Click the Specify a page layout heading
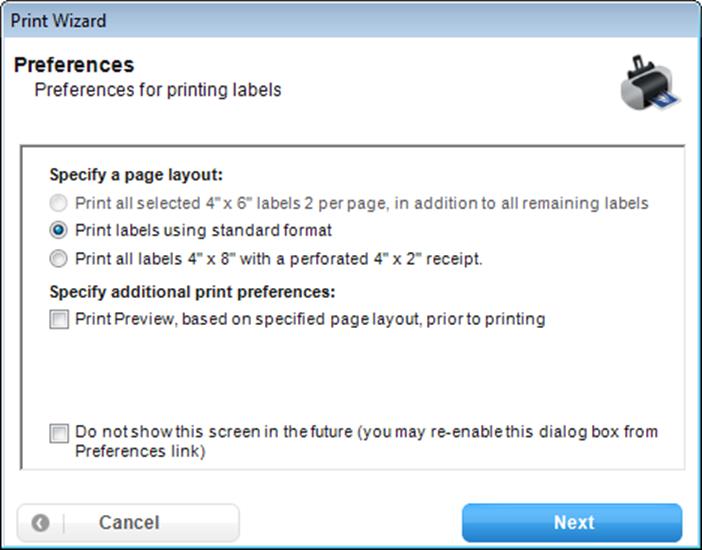This screenshot has width=702, height=550. click(136, 175)
